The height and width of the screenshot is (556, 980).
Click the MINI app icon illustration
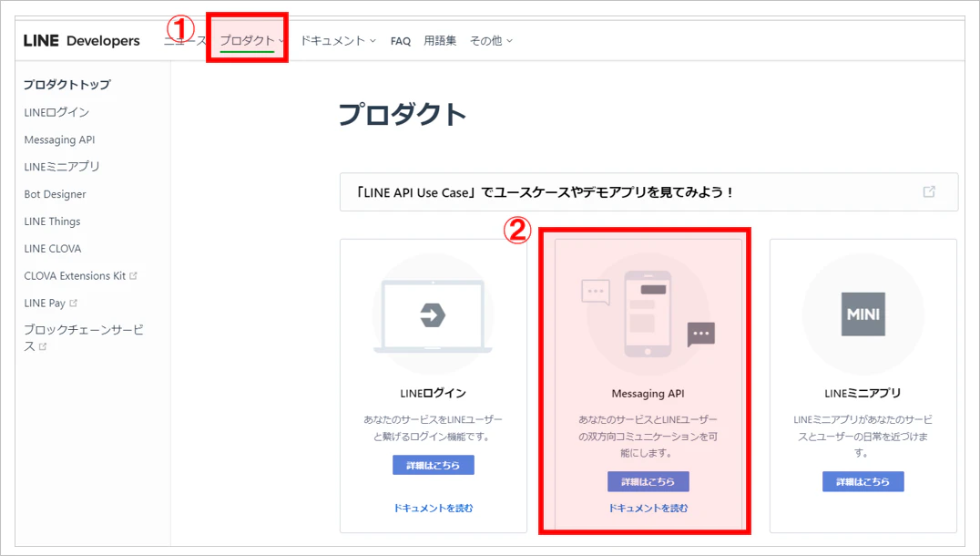click(863, 314)
